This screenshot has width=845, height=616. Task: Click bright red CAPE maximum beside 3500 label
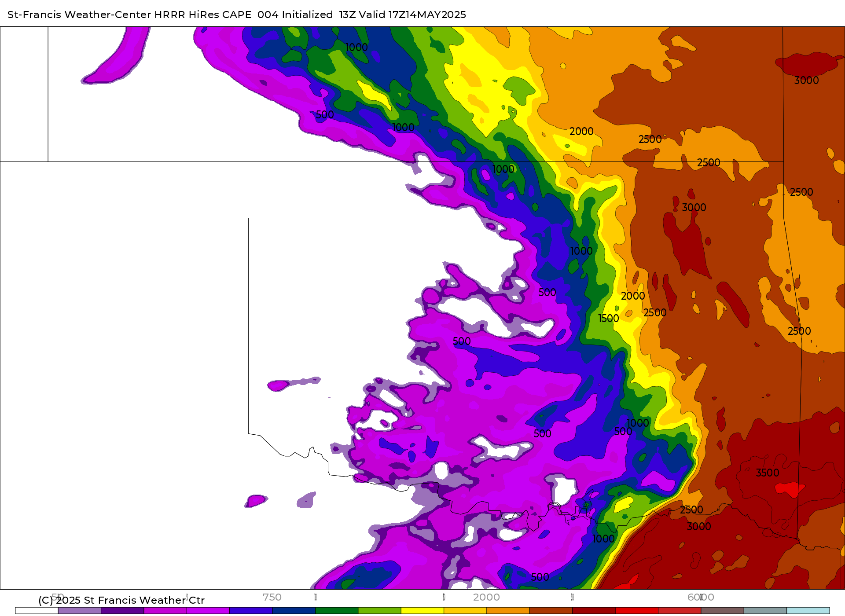[790, 489]
